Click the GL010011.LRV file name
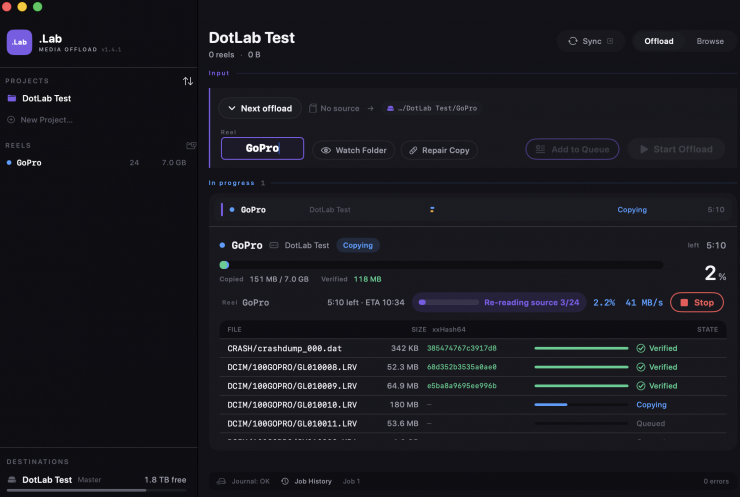Viewport: 740px width, 497px height. pos(292,424)
